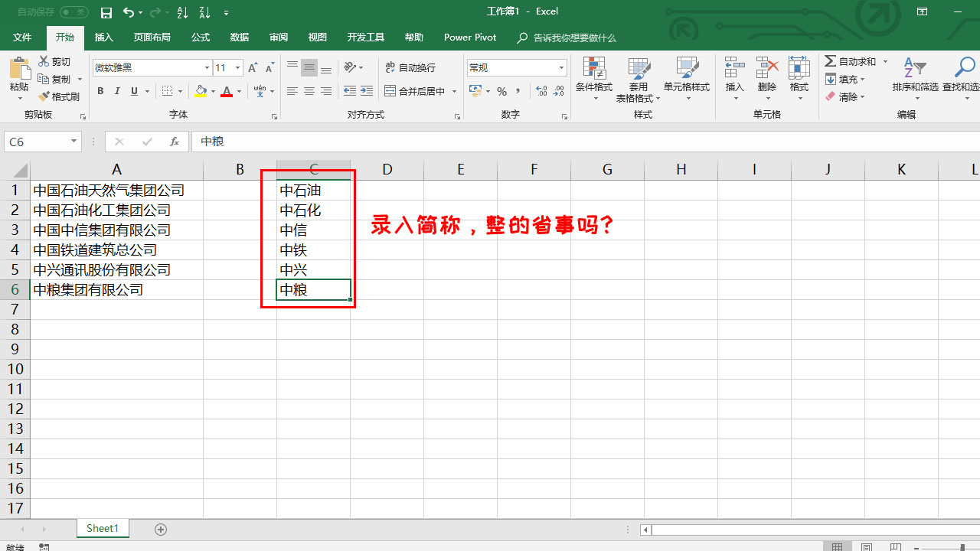Add a new sheet
980x551 pixels.
[161, 529]
